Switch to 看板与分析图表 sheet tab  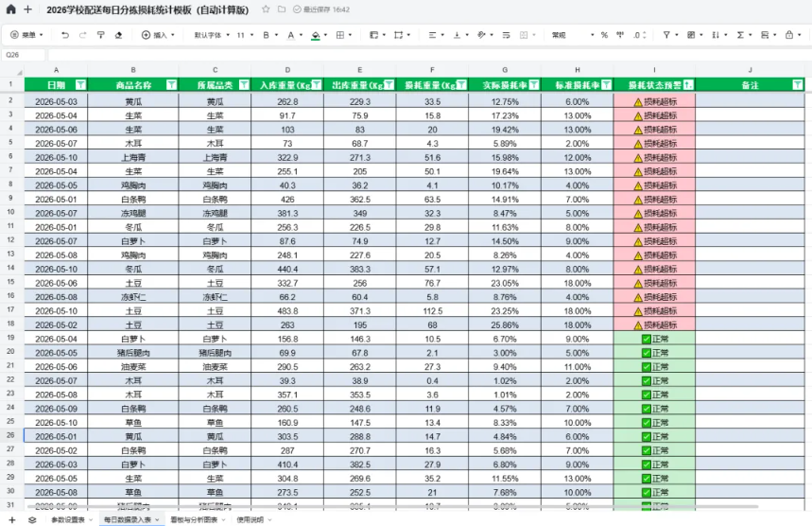(194, 519)
